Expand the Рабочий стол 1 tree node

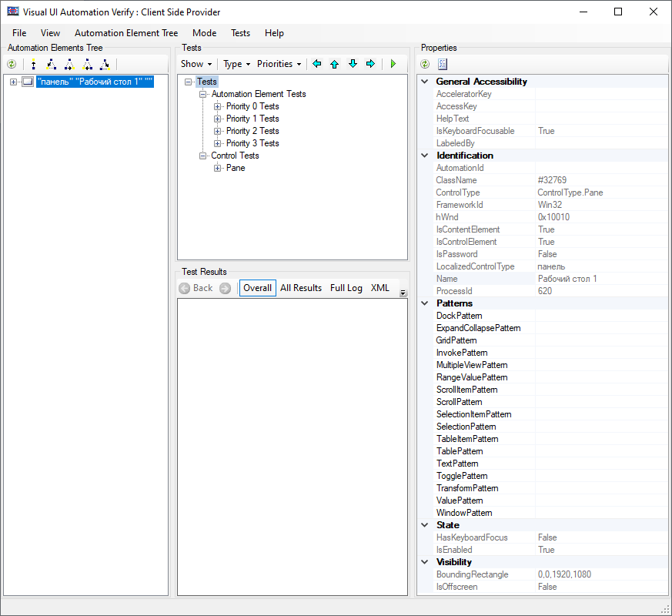click(x=14, y=82)
